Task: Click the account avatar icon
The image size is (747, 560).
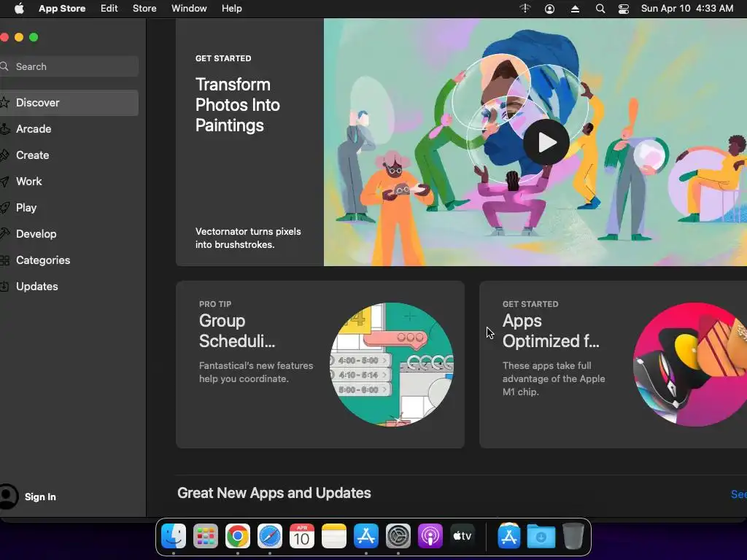Action: coord(8,496)
